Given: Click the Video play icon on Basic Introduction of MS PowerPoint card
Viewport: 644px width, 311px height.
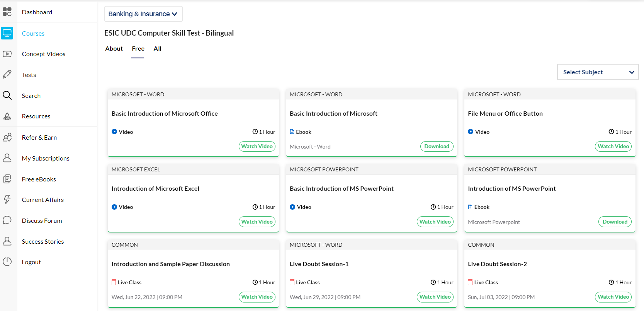Looking at the screenshot, I should pyautogui.click(x=292, y=207).
